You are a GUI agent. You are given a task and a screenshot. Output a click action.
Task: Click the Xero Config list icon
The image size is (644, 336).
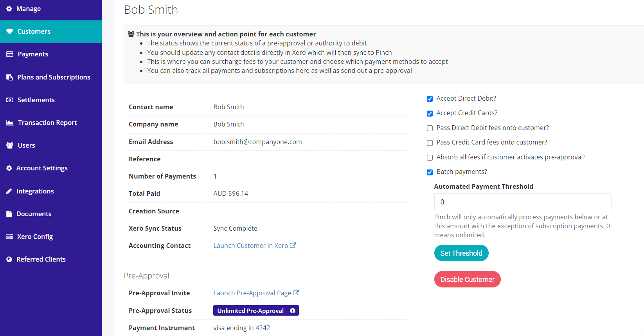click(9, 237)
